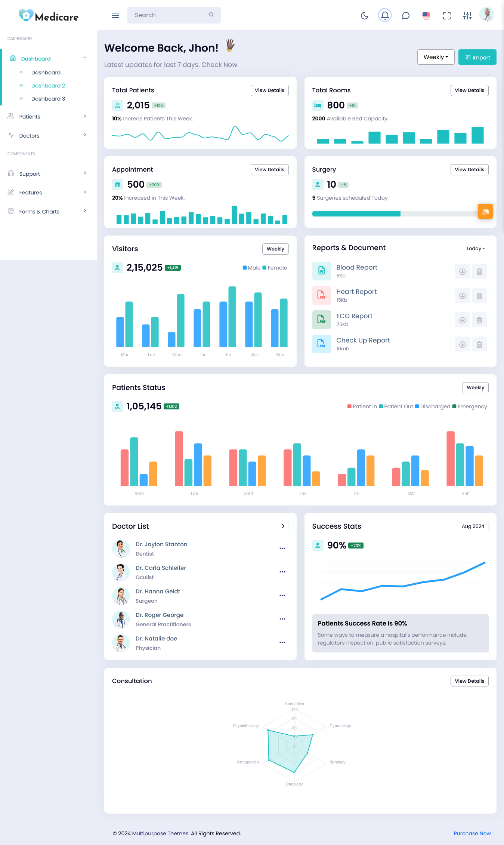Open the chat messages icon

pos(405,15)
